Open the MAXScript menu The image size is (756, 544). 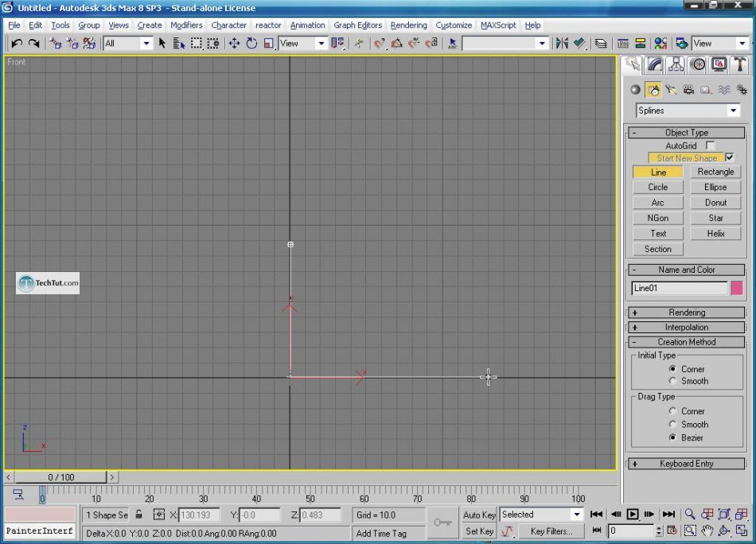[x=498, y=25]
